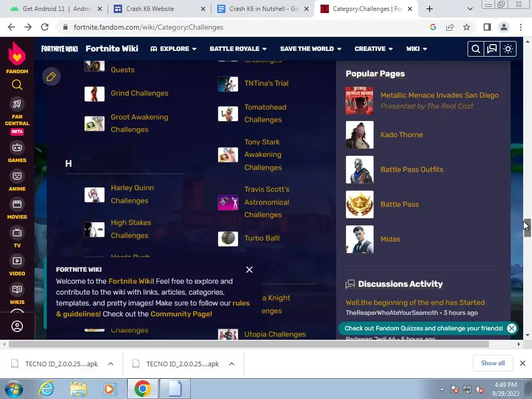Image resolution: width=532 pixels, height=399 pixels.
Task: Open Harley Quinn Challenges link
Action: pyautogui.click(x=132, y=194)
